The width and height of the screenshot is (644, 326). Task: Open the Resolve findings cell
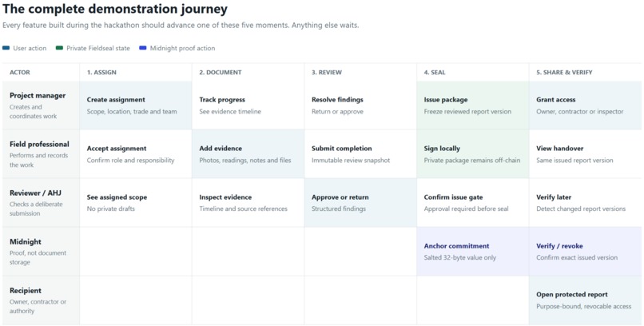[360, 105]
